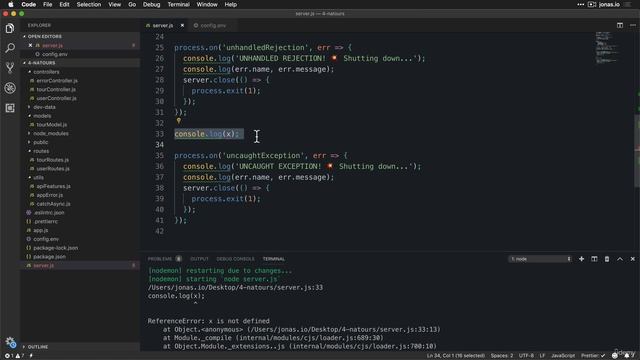
Task: Click the Prettier status item
Action: [x=593, y=356]
